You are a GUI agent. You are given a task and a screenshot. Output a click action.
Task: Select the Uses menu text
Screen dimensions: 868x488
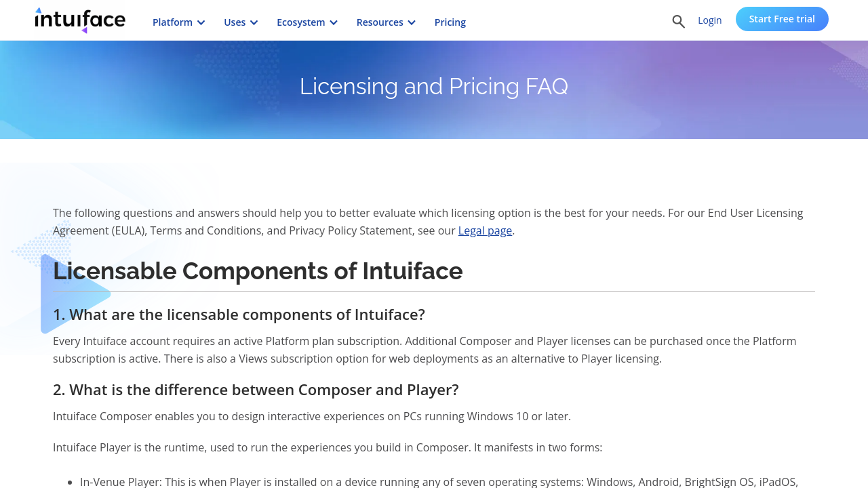click(235, 22)
